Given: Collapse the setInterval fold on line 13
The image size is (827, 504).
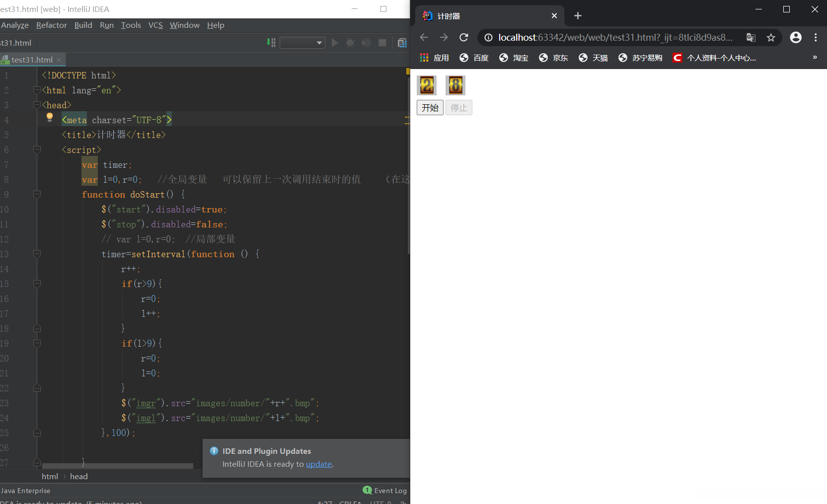Looking at the screenshot, I should click(x=37, y=254).
